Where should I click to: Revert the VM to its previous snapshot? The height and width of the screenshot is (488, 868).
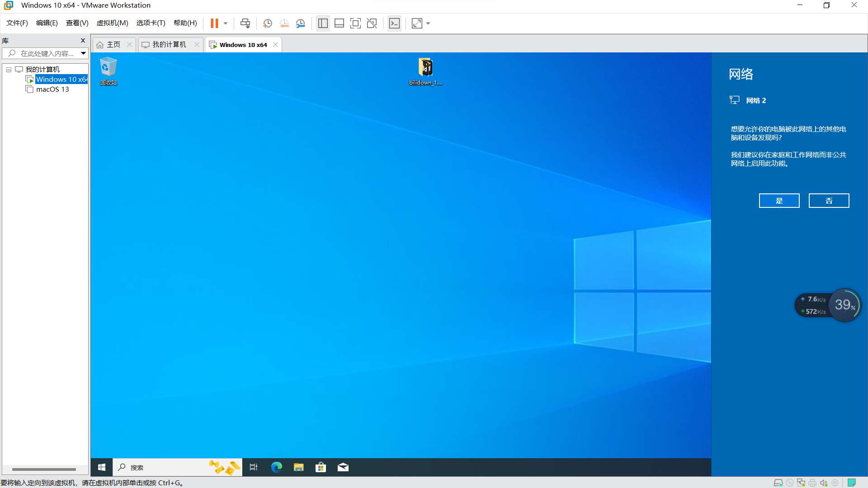click(284, 23)
